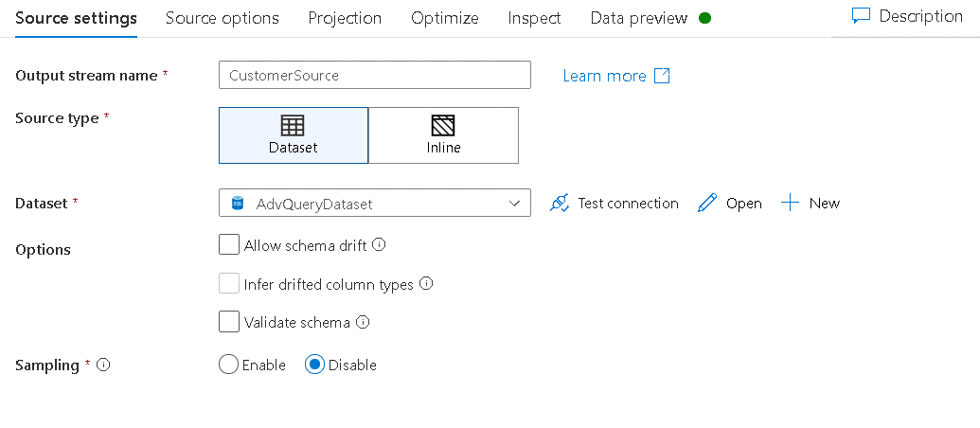Image resolution: width=980 pixels, height=428 pixels.
Task: Select the Disable sampling radio button
Action: click(315, 365)
